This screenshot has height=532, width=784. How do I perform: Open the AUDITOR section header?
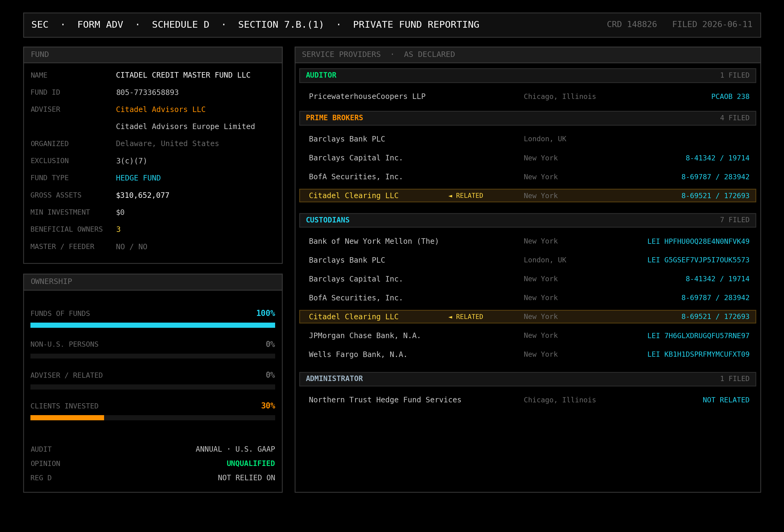point(527,75)
